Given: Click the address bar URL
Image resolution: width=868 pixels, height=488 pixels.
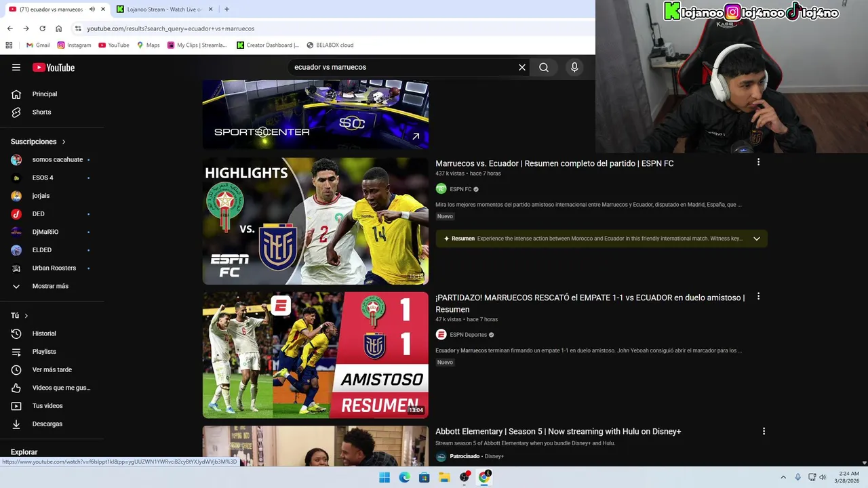Looking at the screenshot, I should tap(171, 28).
